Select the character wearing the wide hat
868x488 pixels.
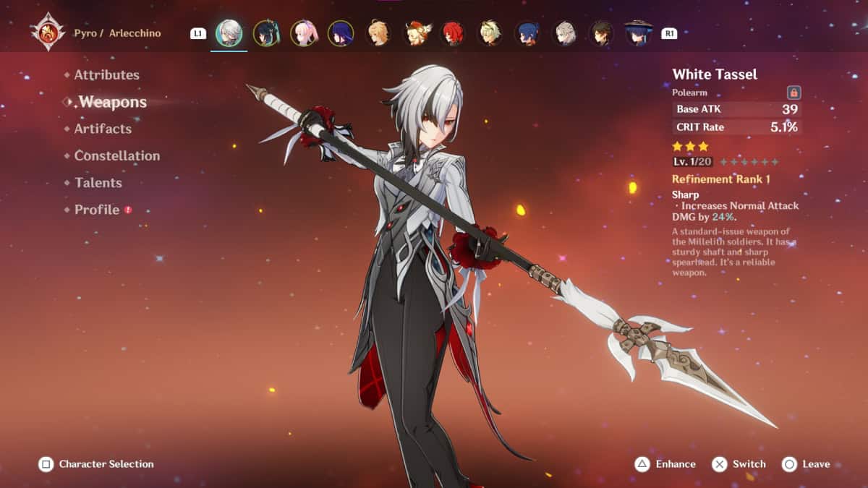(x=638, y=33)
